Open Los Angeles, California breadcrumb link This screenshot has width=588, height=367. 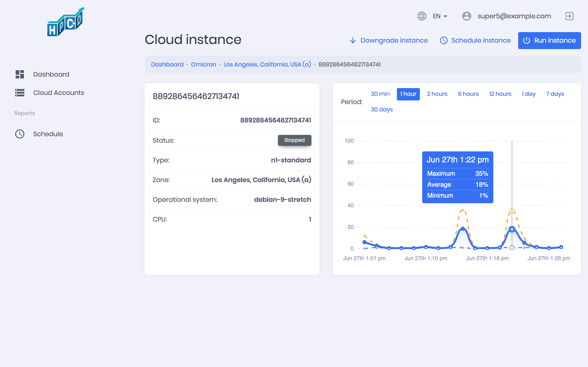coord(267,64)
